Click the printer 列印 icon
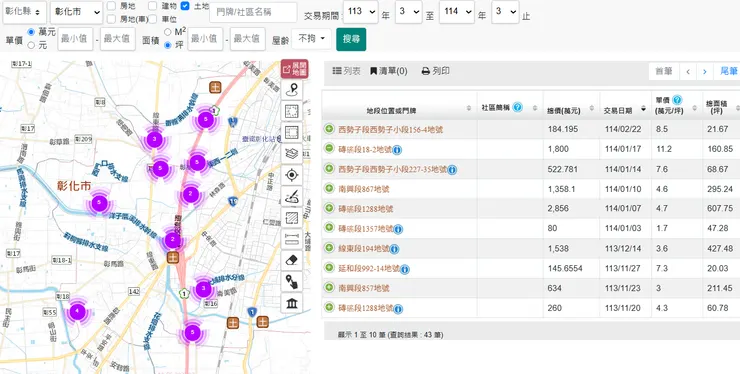 tap(425, 71)
